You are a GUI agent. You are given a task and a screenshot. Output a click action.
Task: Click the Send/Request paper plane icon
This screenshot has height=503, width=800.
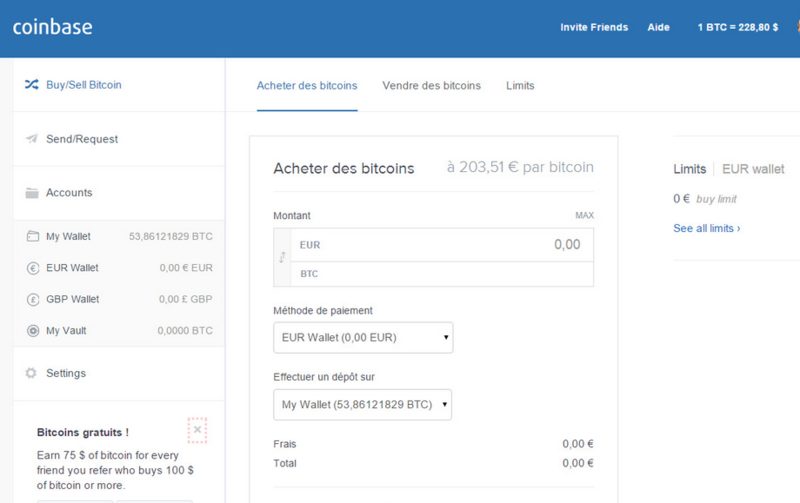[x=32, y=139]
